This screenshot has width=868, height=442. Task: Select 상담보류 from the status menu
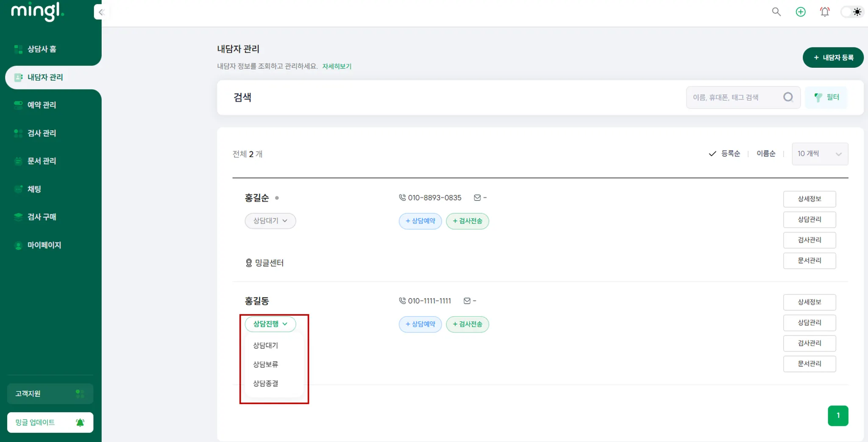click(x=266, y=364)
